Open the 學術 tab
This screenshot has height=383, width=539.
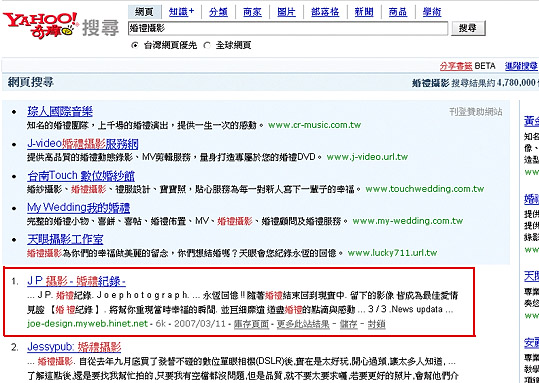pyautogui.click(x=432, y=12)
